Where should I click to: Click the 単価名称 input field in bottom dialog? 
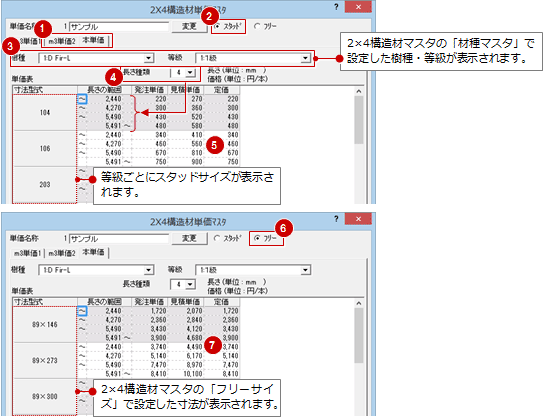point(119,239)
